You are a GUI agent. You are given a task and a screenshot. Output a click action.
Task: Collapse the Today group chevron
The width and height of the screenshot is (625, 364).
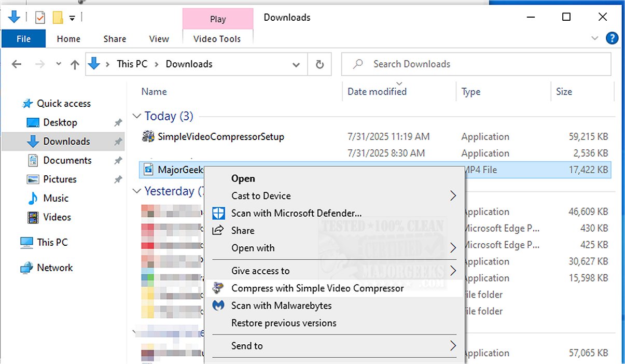click(137, 116)
